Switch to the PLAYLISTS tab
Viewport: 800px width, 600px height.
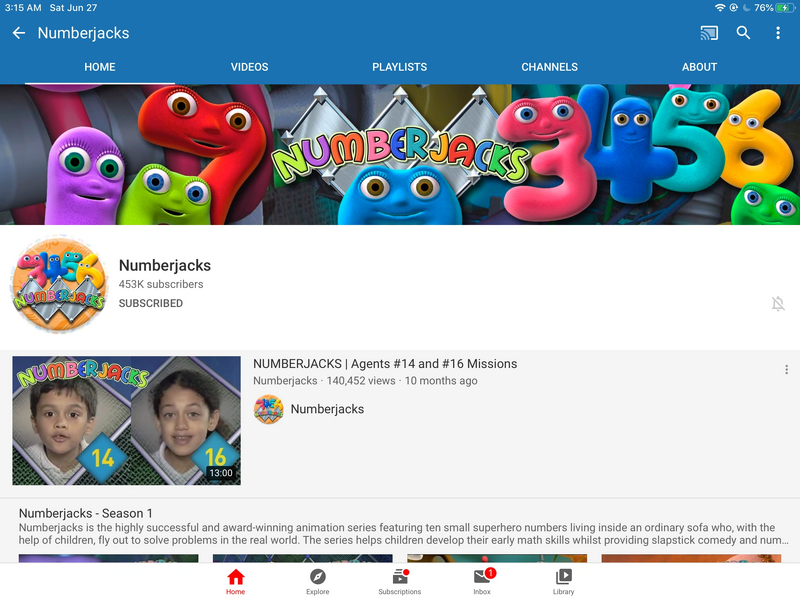(399, 67)
